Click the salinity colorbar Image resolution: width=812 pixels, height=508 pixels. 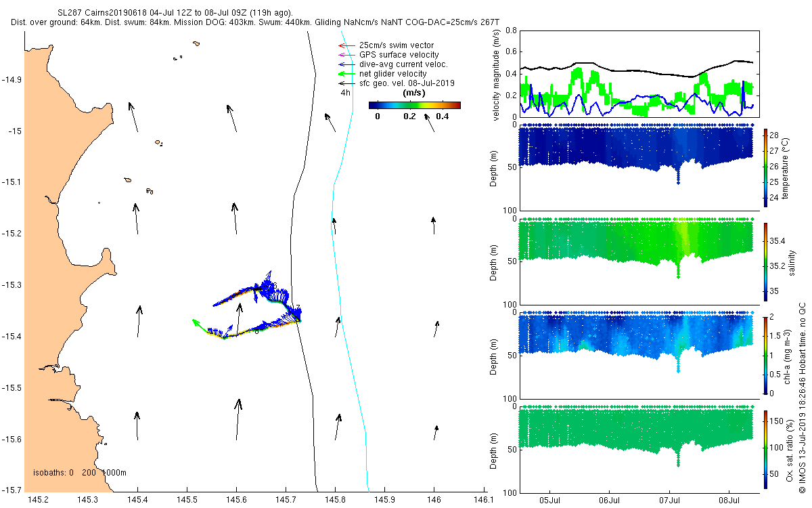click(767, 261)
